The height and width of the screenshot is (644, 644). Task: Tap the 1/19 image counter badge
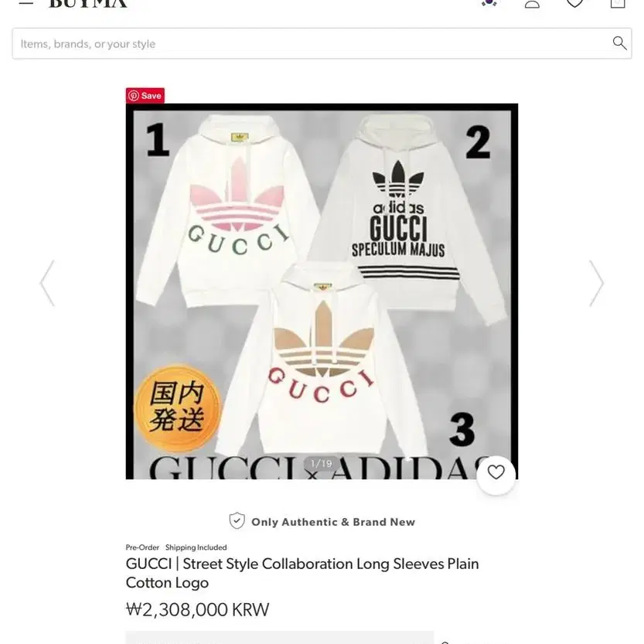pyautogui.click(x=322, y=463)
